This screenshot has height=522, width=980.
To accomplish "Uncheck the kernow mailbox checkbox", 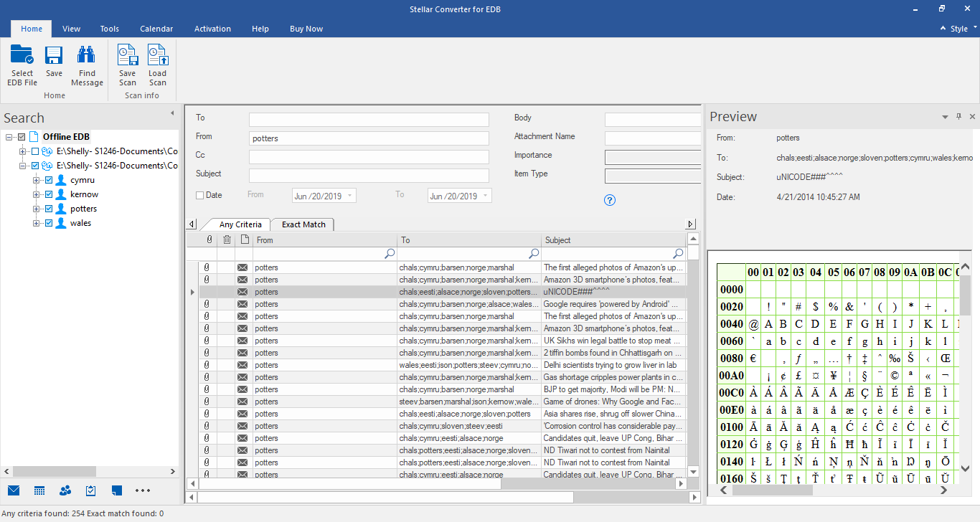I will [x=49, y=194].
